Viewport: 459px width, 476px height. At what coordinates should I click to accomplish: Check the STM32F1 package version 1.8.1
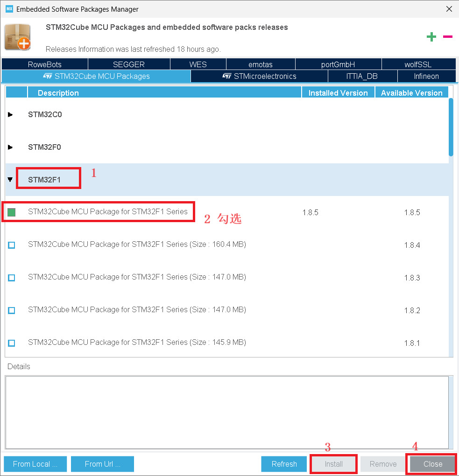(12, 343)
